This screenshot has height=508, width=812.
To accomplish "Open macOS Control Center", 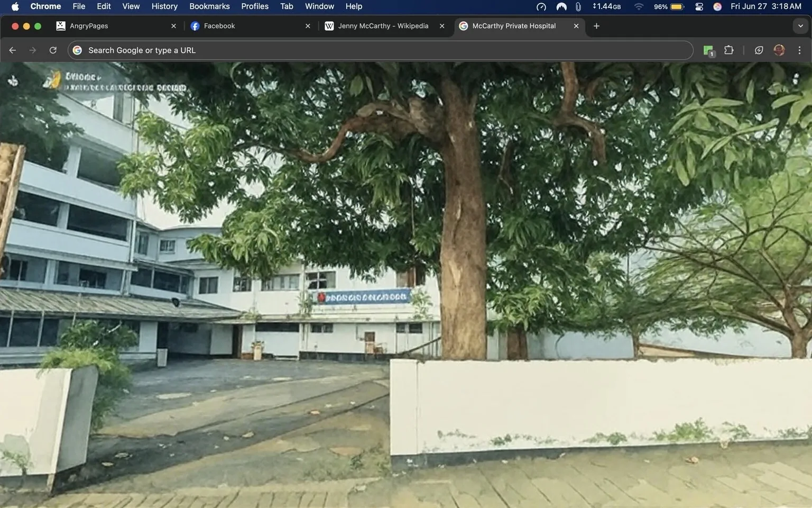I will pyautogui.click(x=699, y=7).
